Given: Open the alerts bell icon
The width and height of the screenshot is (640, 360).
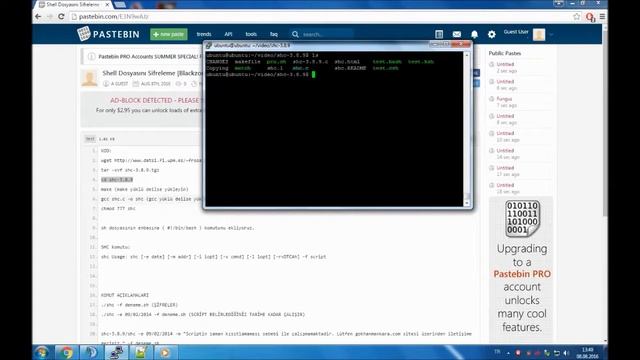Looking at the screenshot, I should 474,34.
